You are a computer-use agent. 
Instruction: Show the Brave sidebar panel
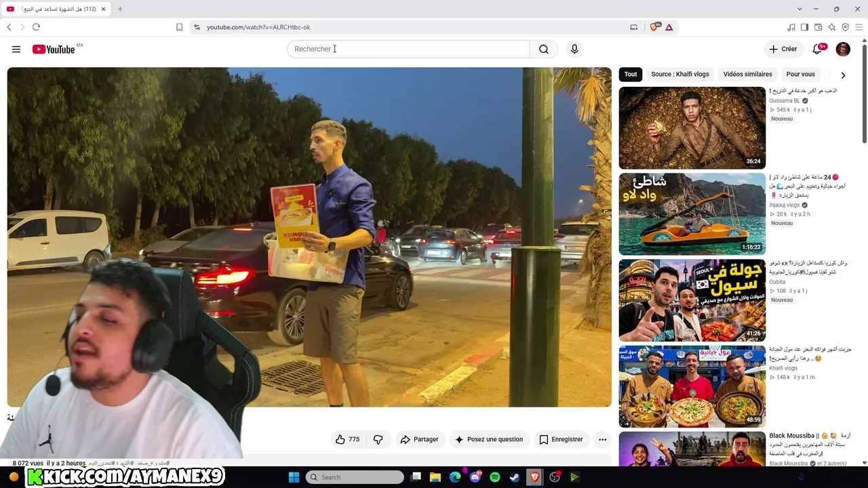[x=804, y=27]
